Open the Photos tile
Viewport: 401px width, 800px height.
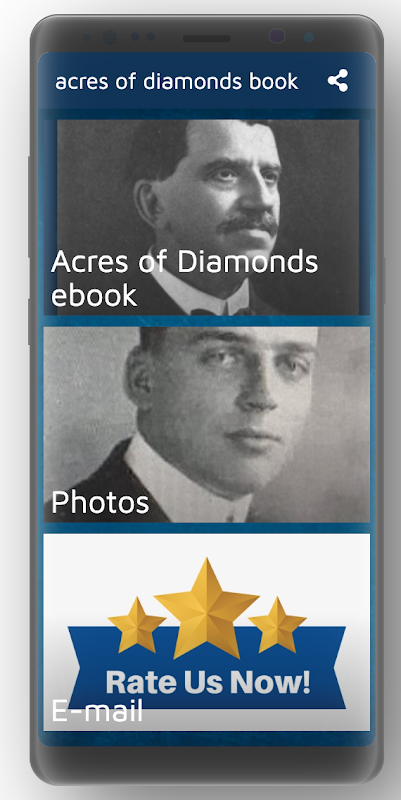(x=207, y=424)
